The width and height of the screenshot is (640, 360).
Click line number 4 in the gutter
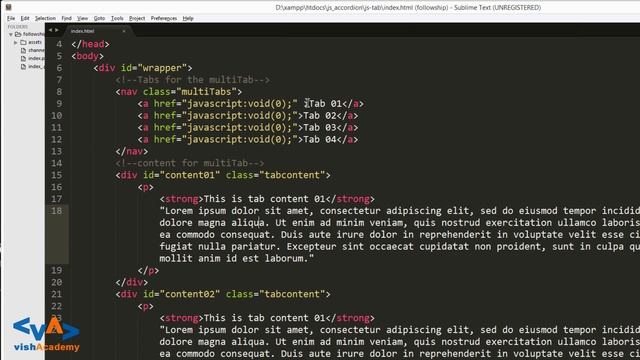point(59,44)
